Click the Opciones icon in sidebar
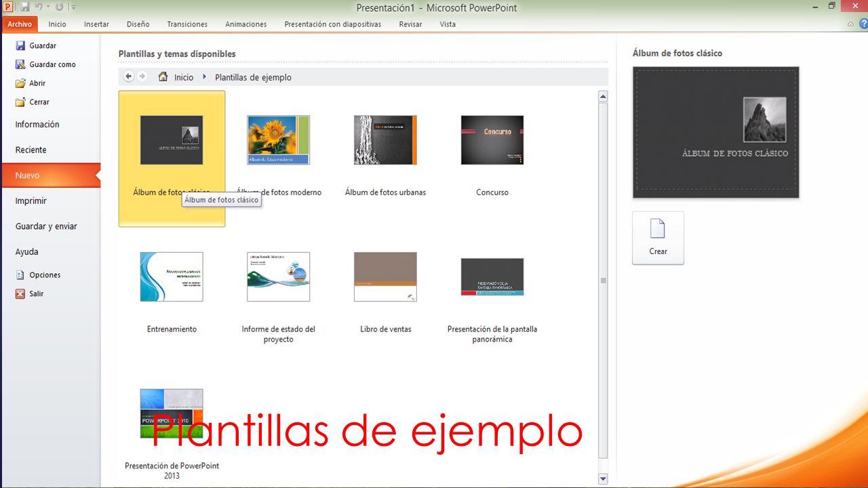This screenshot has width=868, height=488. click(20, 275)
